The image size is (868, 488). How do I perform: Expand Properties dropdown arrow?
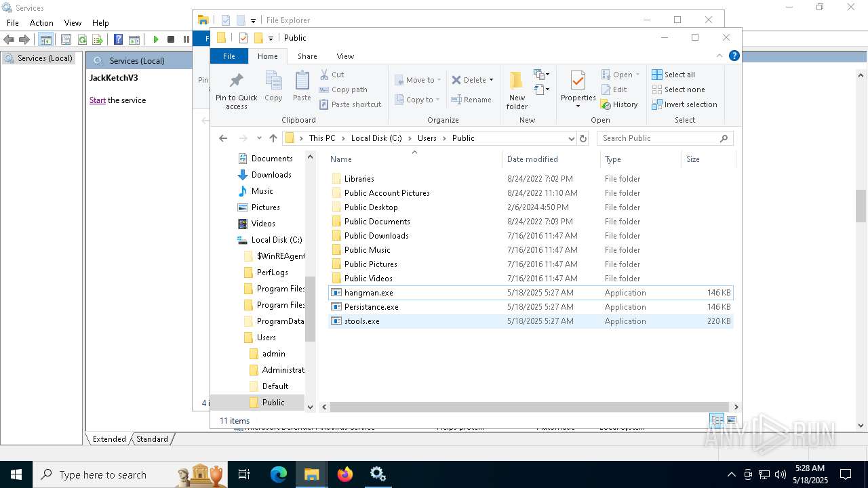tap(578, 106)
